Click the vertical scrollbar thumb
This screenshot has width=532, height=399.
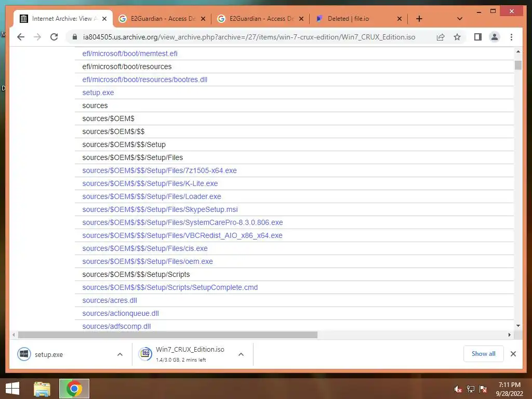coord(518,65)
